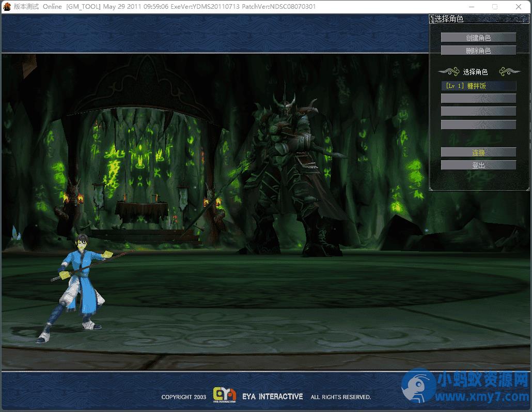The image size is (532, 412).
Task: Maximize the game window
Action: (495, 6)
